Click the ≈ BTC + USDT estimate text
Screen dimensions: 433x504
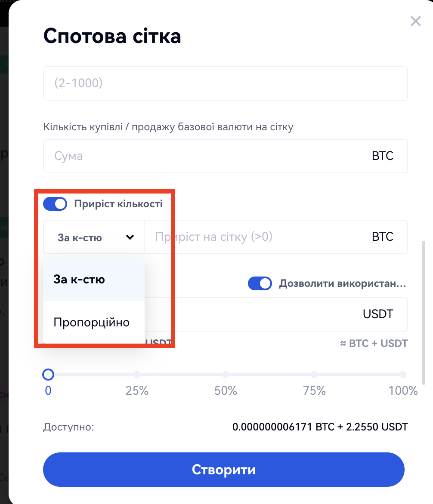(x=374, y=343)
